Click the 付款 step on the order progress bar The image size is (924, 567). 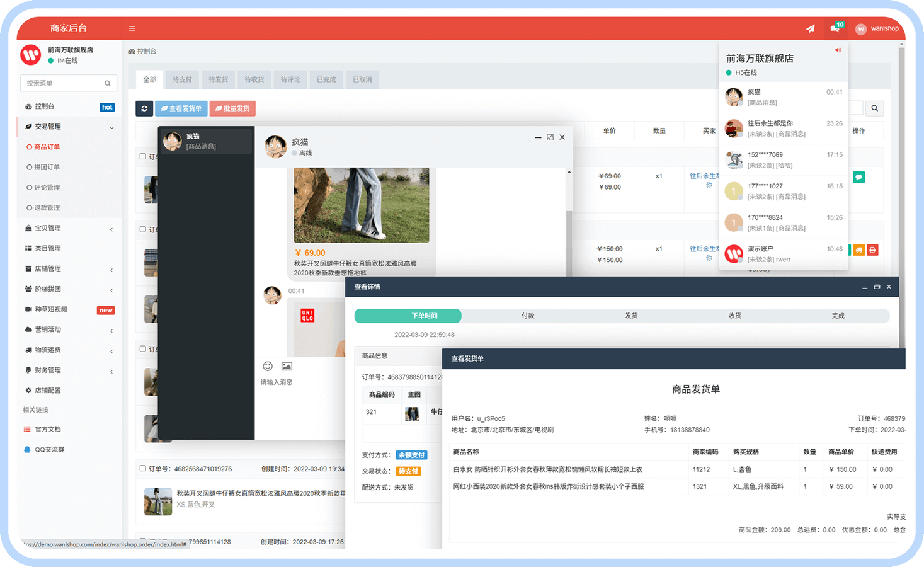tap(528, 316)
